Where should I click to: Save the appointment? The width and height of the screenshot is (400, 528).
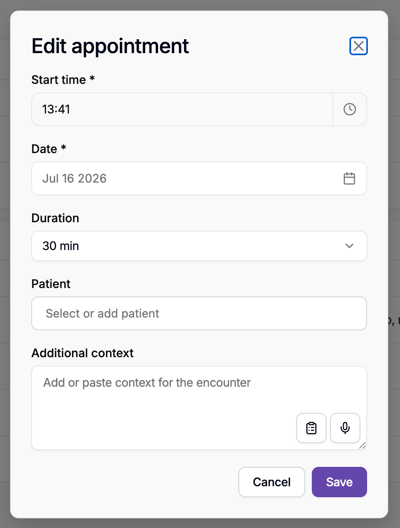point(339,482)
